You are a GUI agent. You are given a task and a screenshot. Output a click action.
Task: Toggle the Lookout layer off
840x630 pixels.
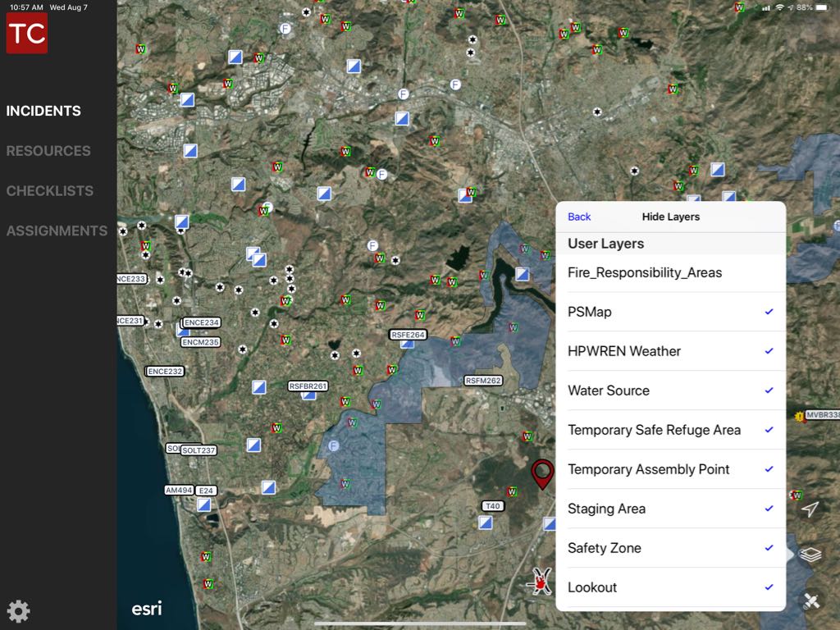(670, 587)
